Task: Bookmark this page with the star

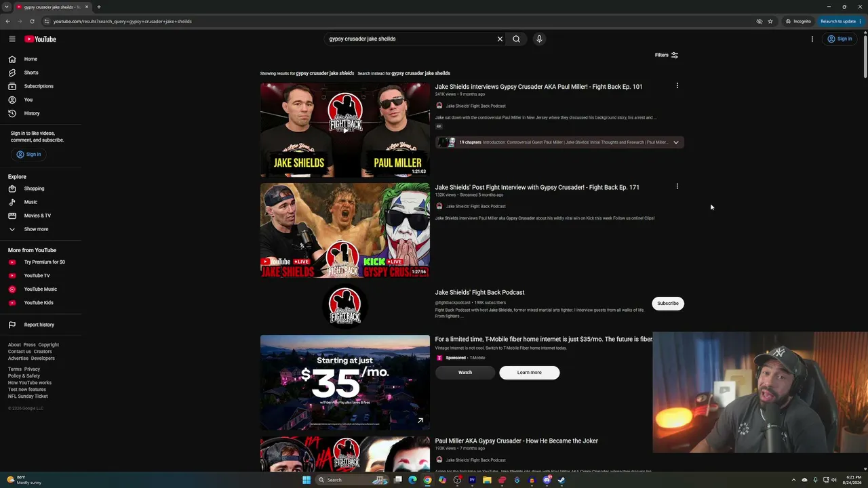Action: click(770, 22)
